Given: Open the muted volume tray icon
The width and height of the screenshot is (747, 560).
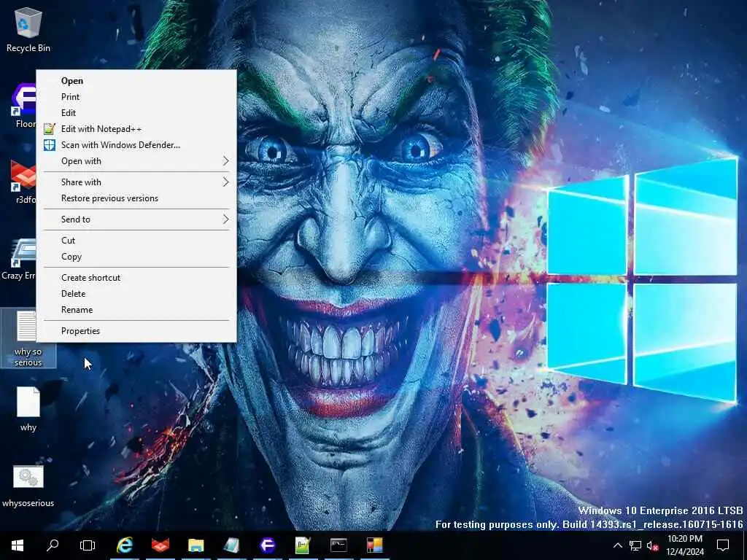Looking at the screenshot, I should [652, 545].
